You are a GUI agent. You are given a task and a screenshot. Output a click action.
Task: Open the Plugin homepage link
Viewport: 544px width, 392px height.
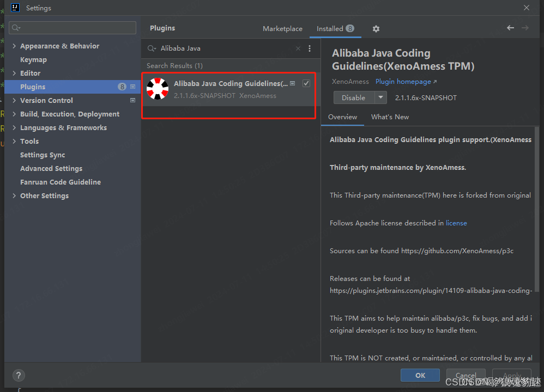[406, 82]
